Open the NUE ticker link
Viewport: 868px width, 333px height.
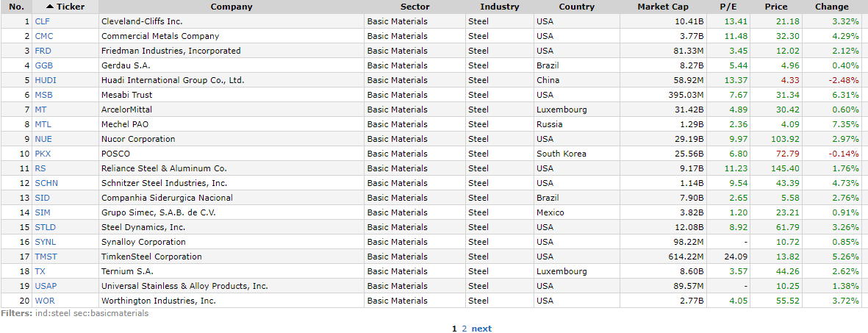43,139
